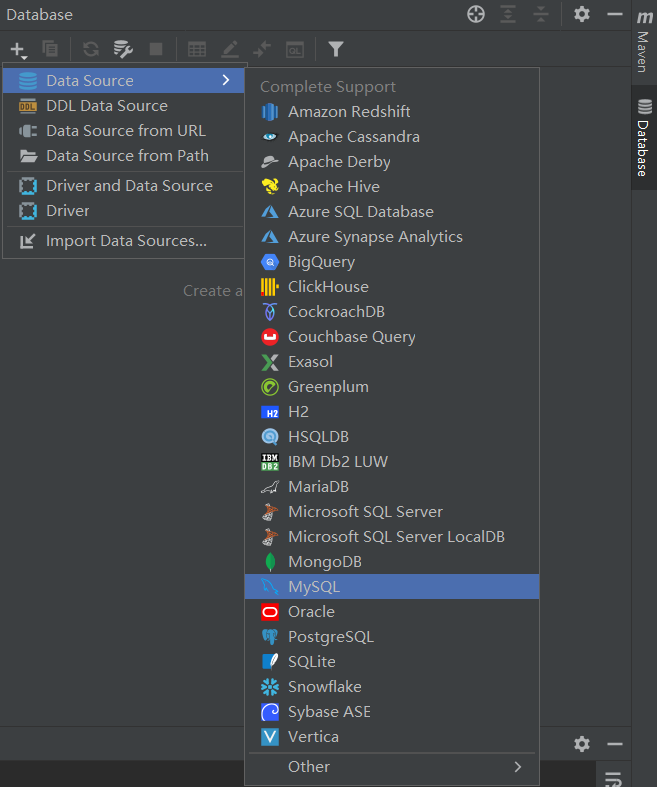Select MariaDB data source
This screenshot has height=787, width=657.
[392, 487]
